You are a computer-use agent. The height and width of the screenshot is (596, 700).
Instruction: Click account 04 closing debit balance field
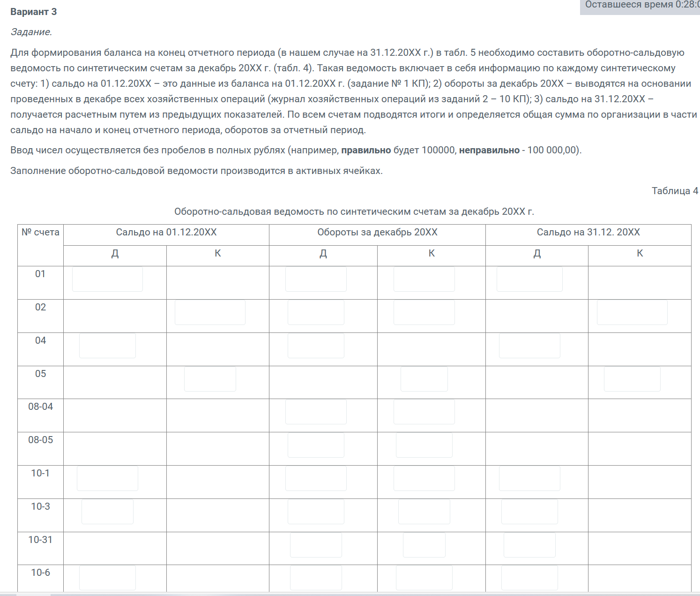tap(529, 346)
